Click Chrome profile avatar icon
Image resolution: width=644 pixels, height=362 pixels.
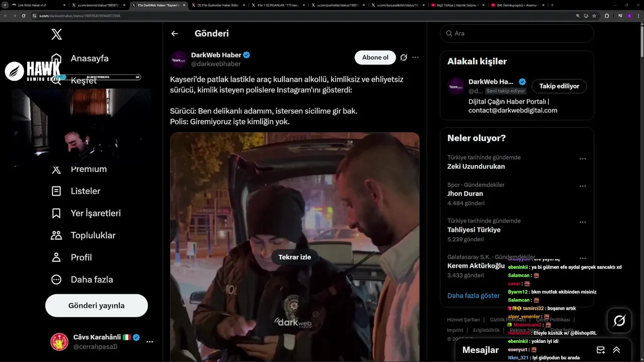(x=629, y=16)
